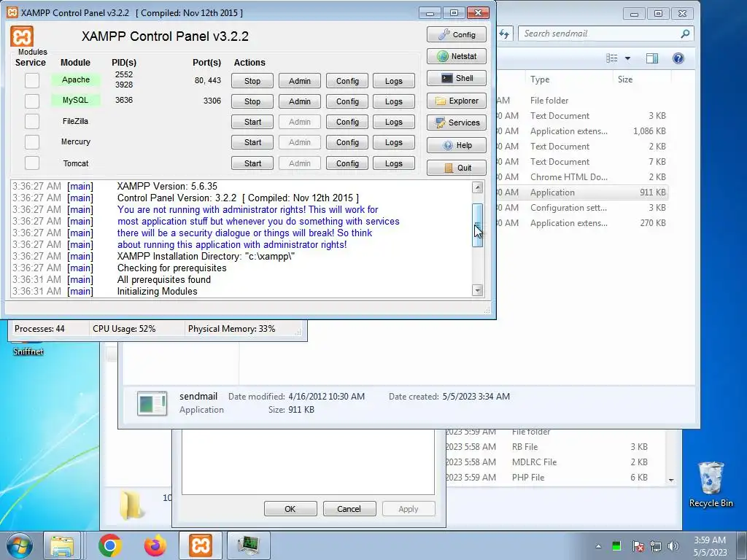Viewport: 747px width, 560px height.
Task: Click the folder icon in the lower window
Action: [131, 505]
